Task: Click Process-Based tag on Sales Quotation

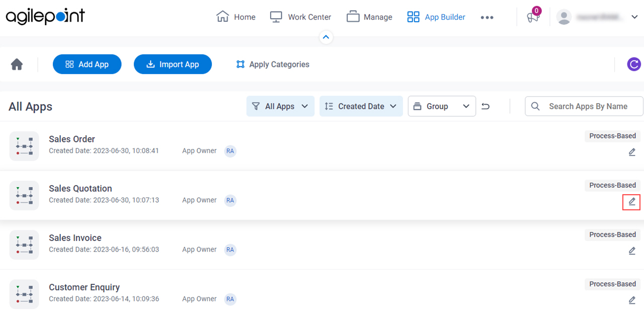Action: pos(612,185)
